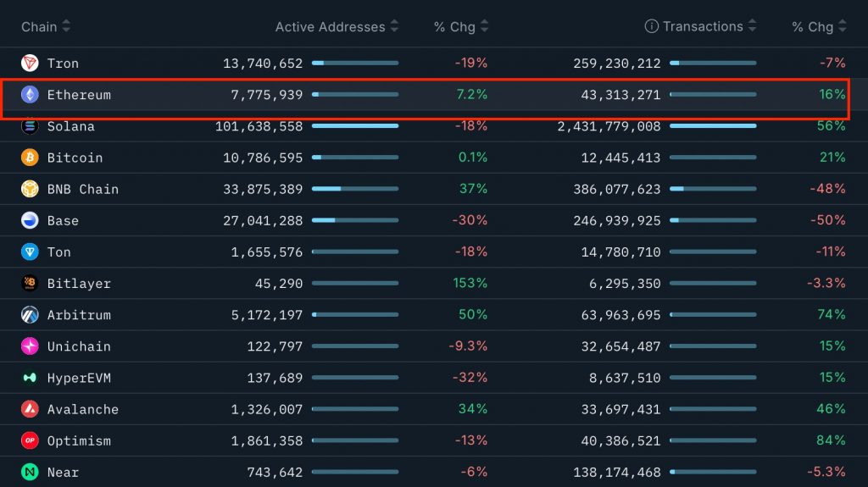868x487 pixels.
Task: Open the Unichain chain name link
Action: (79, 347)
